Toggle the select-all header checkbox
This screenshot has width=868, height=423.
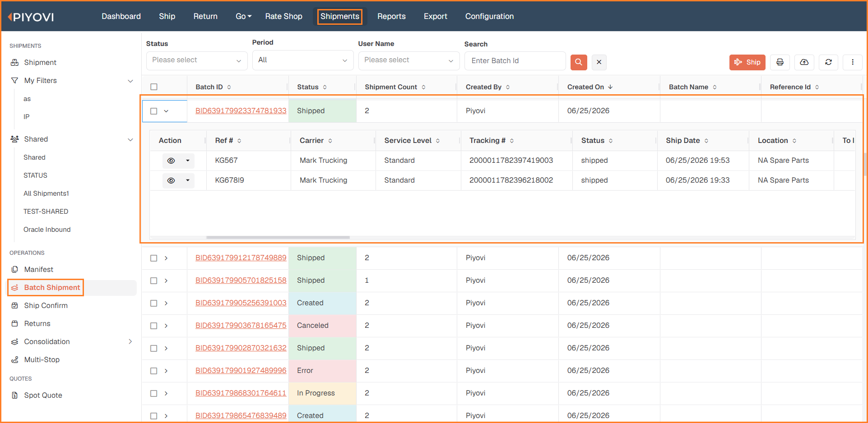pyautogui.click(x=154, y=87)
